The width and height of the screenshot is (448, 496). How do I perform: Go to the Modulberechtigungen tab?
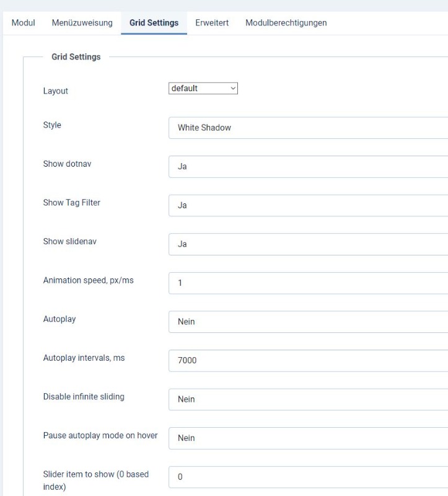pyautogui.click(x=286, y=23)
